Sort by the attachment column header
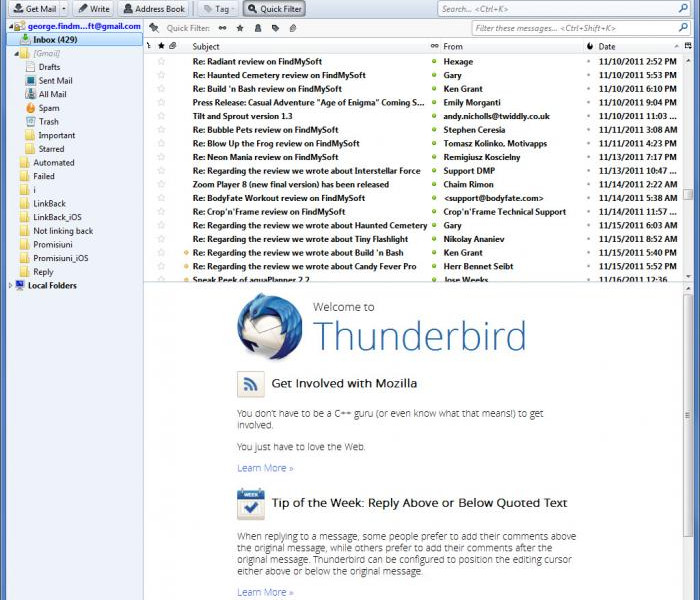The width and height of the screenshot is (700, 600). tap(173, 46)
